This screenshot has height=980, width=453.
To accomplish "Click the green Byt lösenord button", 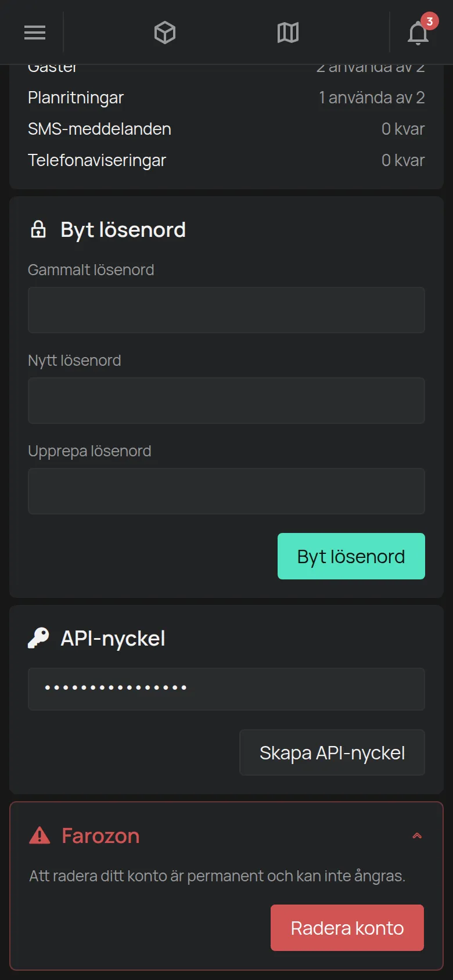I will pos(351,556).
